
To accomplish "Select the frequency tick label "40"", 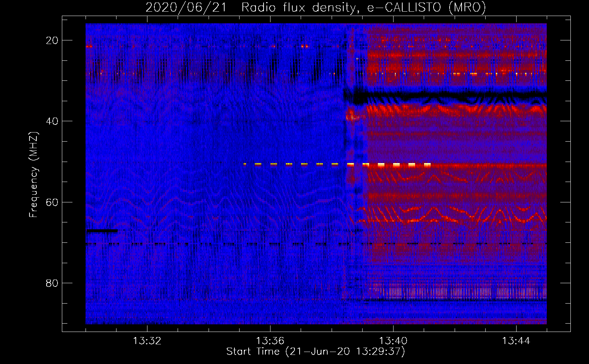I will pyautogui.click(x=52, y=121).
